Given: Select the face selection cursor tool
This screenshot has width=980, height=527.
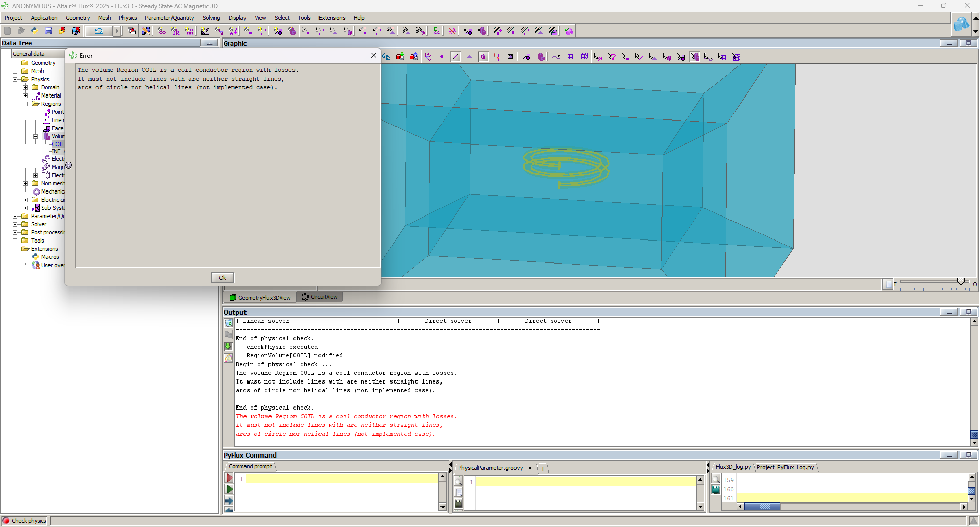Looking at the screenshot, I should point(653,57).
